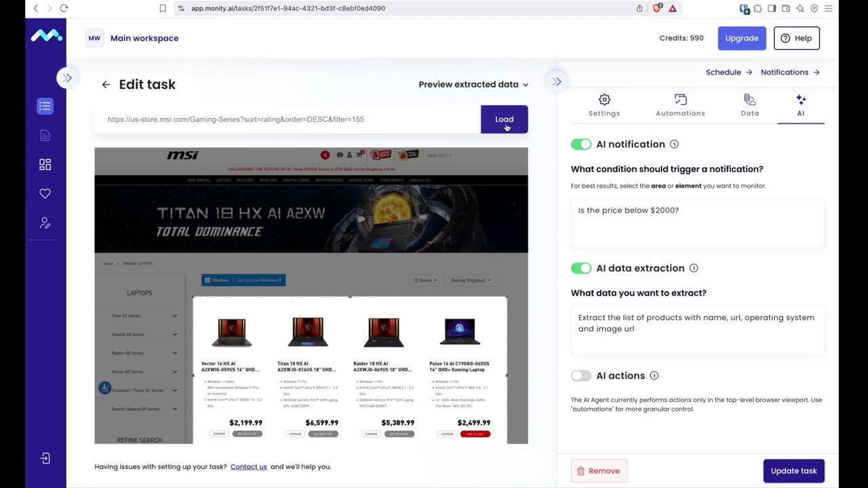Collapse the right panel with double-chevron
The image size is (868, 488).
pyautogui.click(x=557, y=81)
